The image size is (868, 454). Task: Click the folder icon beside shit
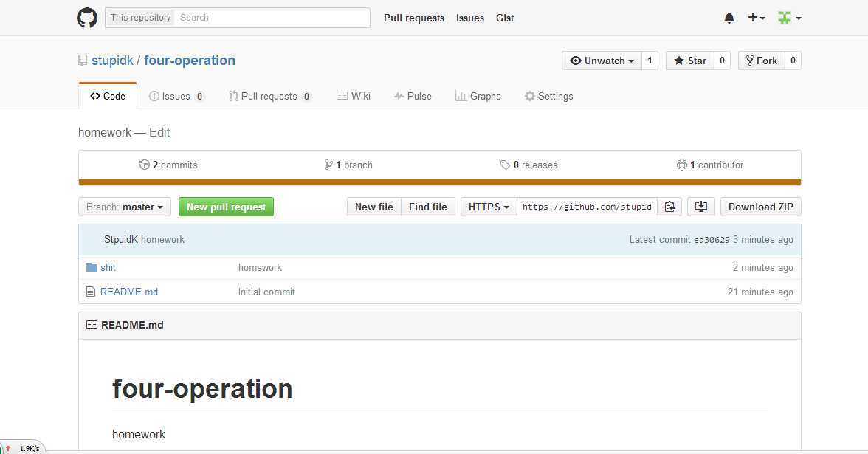[92, 267]
